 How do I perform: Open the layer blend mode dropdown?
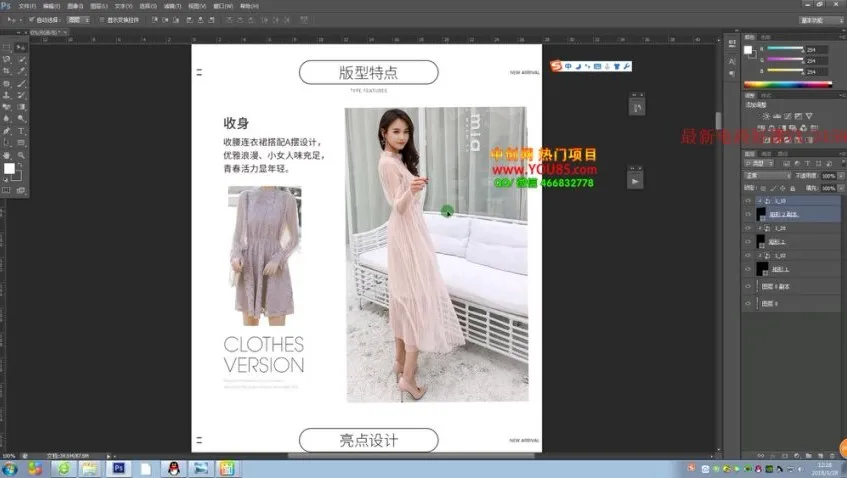[x=765, y=174]
